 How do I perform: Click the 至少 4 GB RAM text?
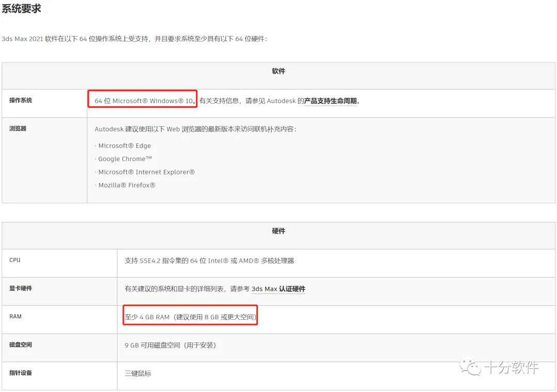click(190, 317)
